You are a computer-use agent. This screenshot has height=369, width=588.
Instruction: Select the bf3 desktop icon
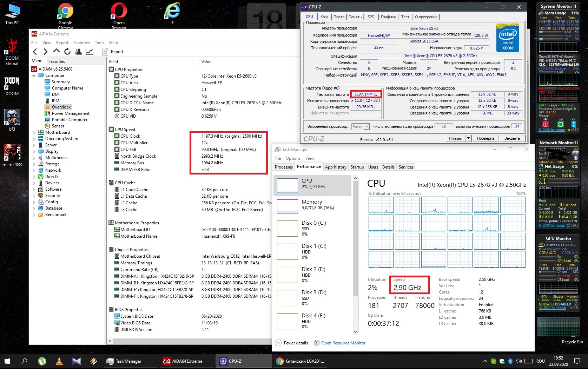(x=12, y=120)
